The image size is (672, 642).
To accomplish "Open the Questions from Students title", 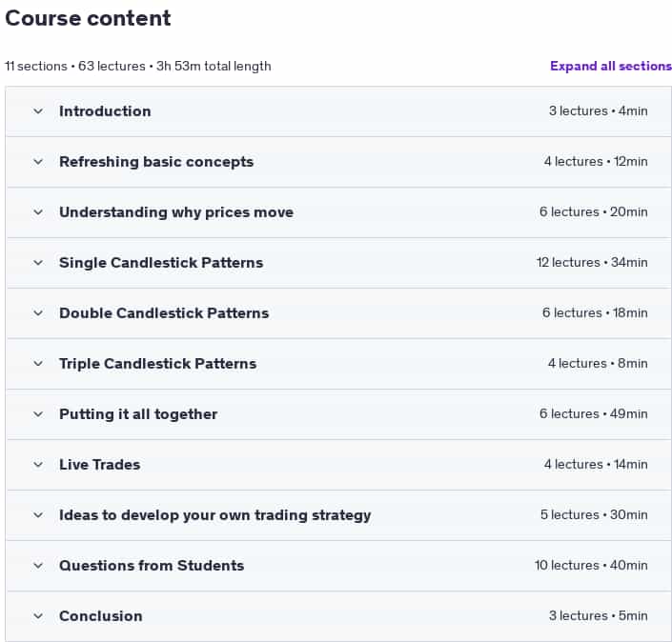I will (152, 566).
